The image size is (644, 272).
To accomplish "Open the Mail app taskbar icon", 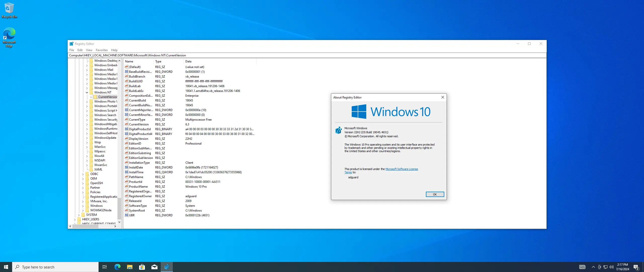I will [x=154, y=267].
